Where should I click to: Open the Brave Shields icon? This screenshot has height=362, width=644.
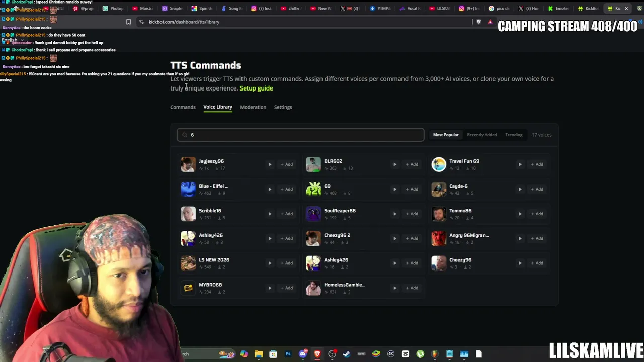[x=479, y=22]
